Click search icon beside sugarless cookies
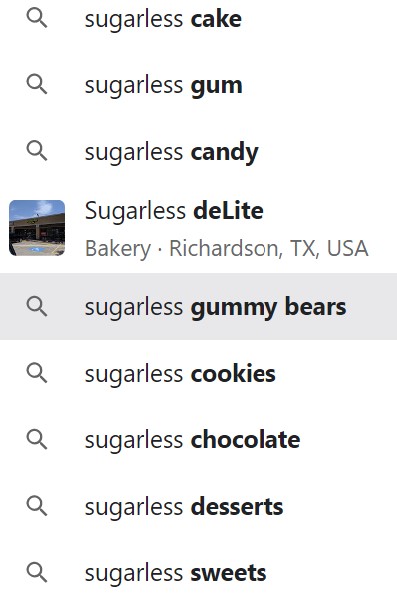397x609 pixels. coord(37,373)
